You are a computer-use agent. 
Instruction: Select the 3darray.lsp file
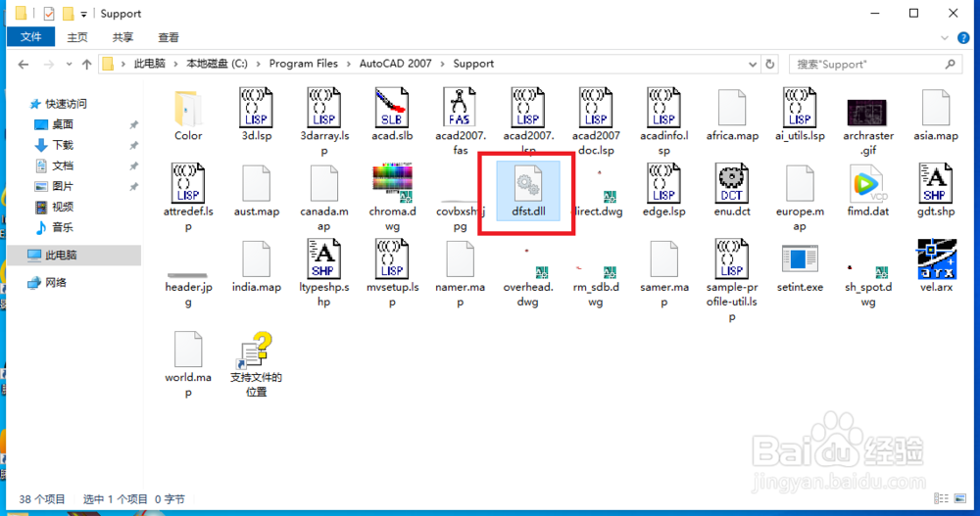[x=323, y=122]
